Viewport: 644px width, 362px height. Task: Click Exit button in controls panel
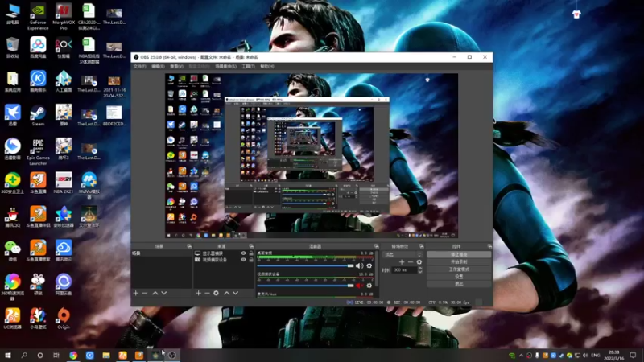(x=459, y=284)
